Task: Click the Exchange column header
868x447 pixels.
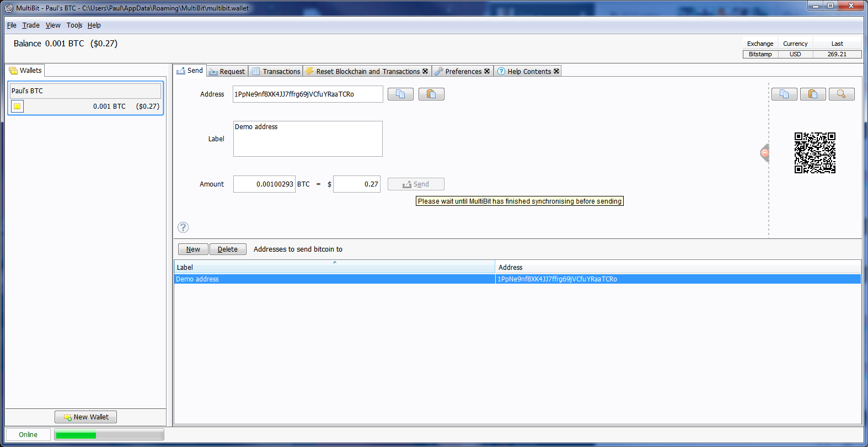Action: click(x=760, y=44)
